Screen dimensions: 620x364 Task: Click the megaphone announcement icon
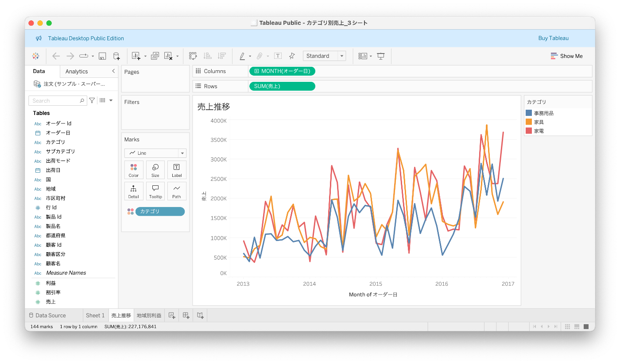tap(39, 38)
